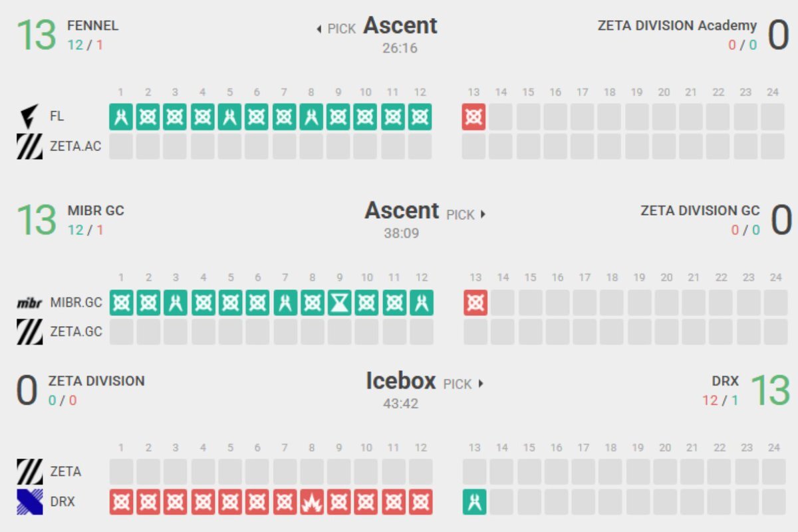The height and width of the screenshot is (532, 798).
Task: Open the DRX team name link
Action: pos(726,381)
